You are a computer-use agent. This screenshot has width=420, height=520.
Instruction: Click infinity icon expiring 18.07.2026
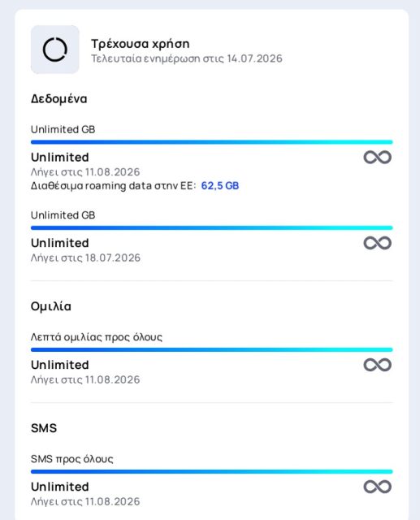377,243
